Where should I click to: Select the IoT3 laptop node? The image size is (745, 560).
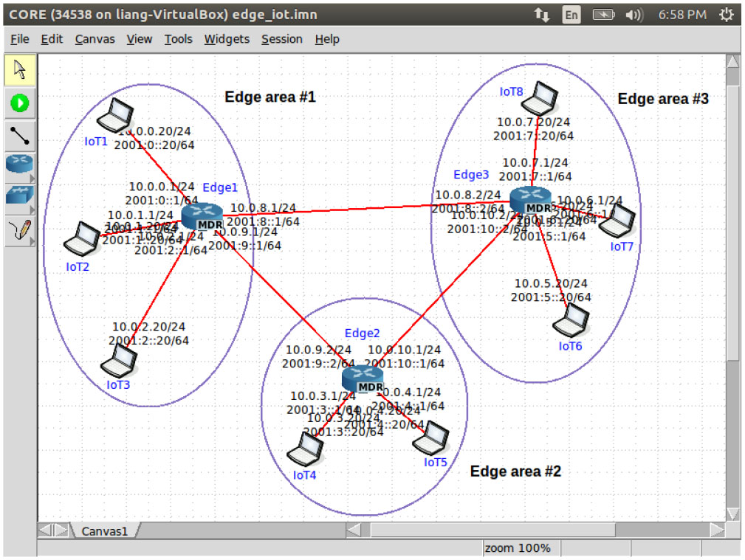pyautogui.click(x=120, y=362)
